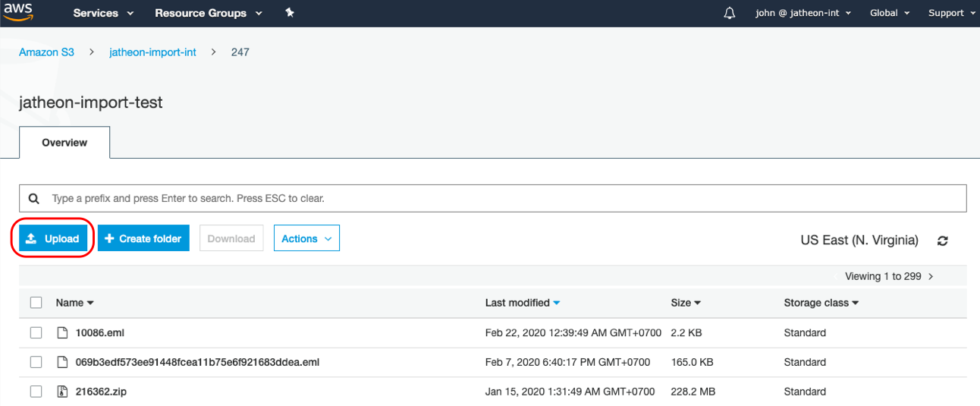Click the prefix search input field
Viewport: 980px width, 406px height.
pos(501,198)
